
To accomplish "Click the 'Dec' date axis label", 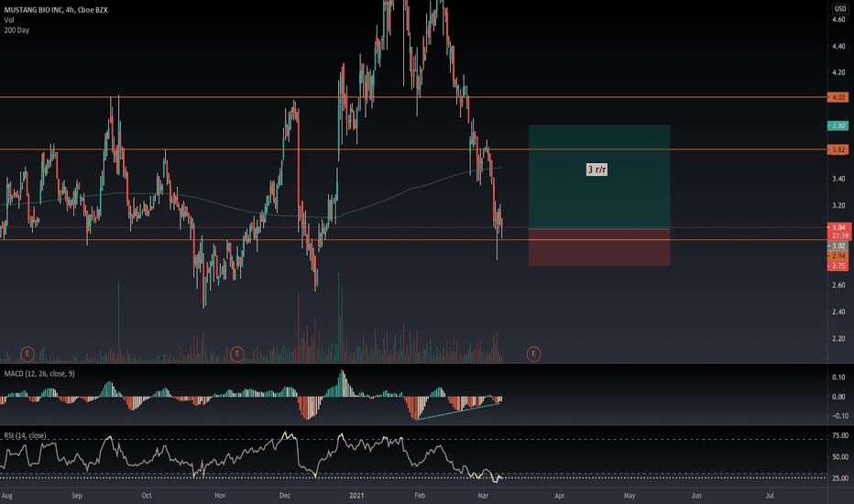I will pyautogui.click(x=284, y=496).
